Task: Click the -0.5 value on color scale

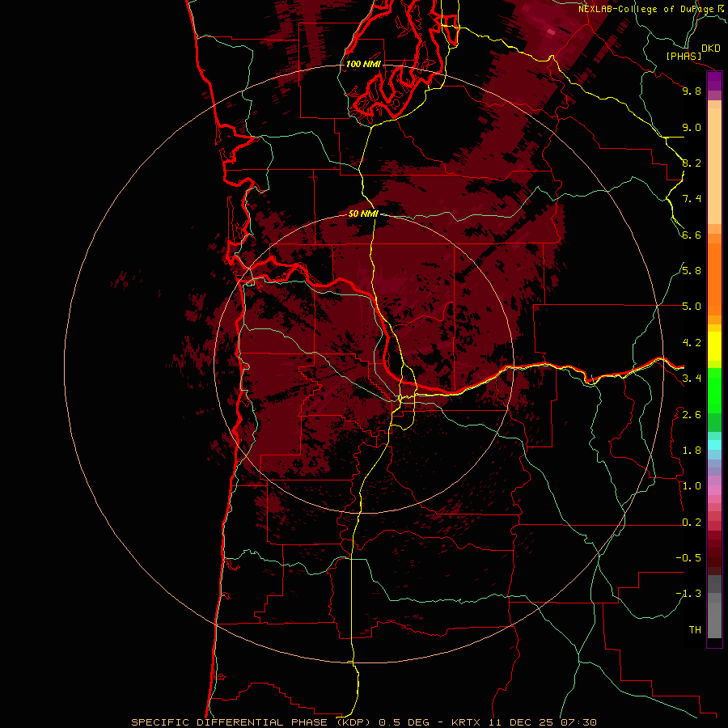Action: [x=688, y=558]
